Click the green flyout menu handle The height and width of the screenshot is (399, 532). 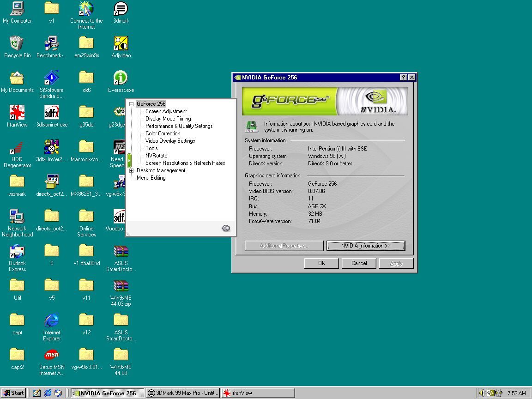click(129, 161)
